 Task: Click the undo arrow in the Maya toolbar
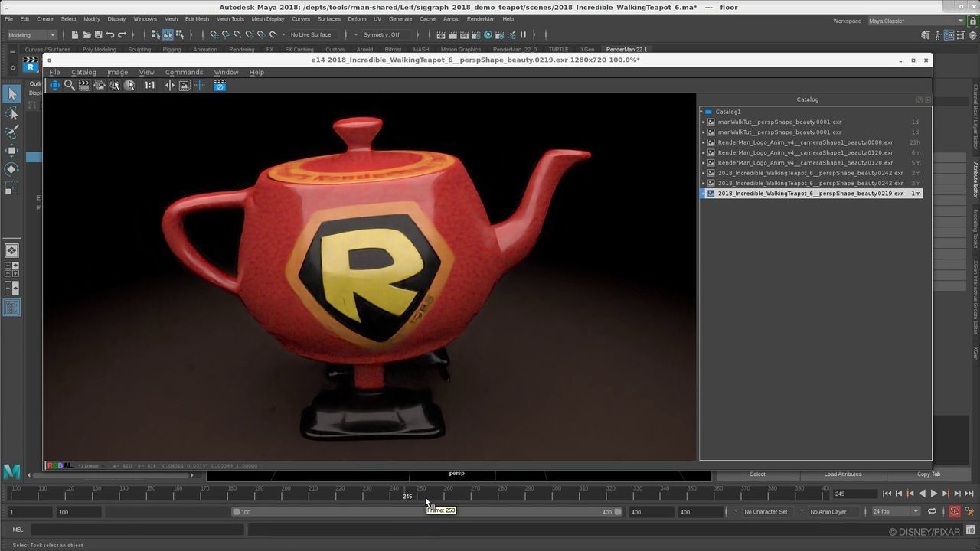[110, 34]
